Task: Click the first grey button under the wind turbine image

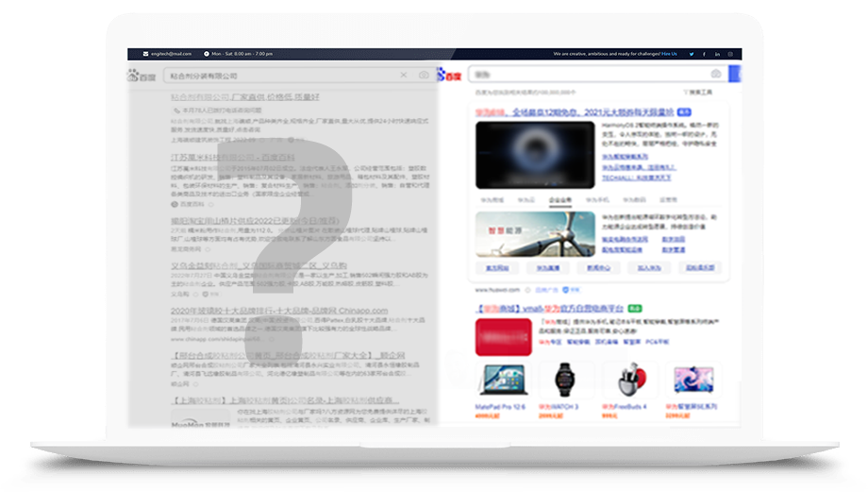Action: point(497,268)
